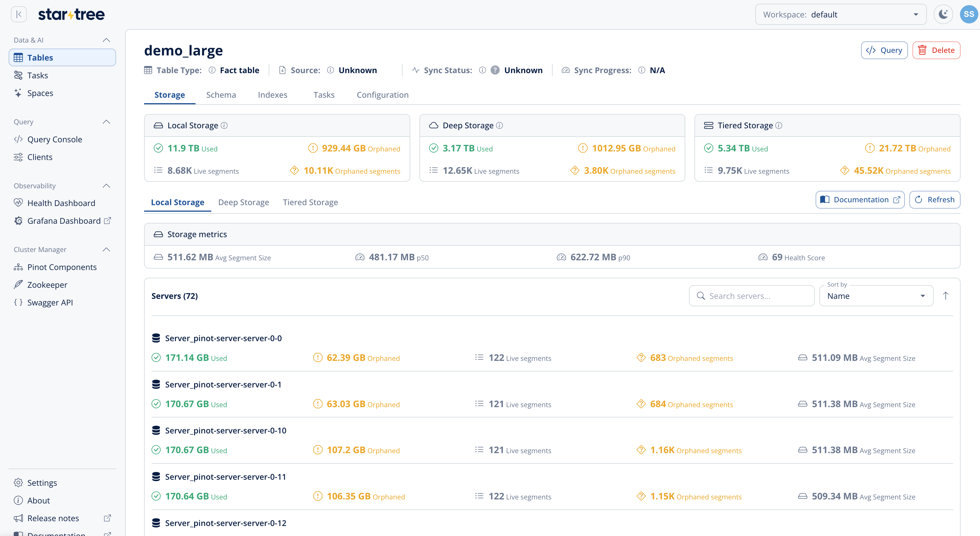Image resolution: width=980 pixels, height=536 pixels.
Task: Collapse the Observability section
Action: [107, 186]
